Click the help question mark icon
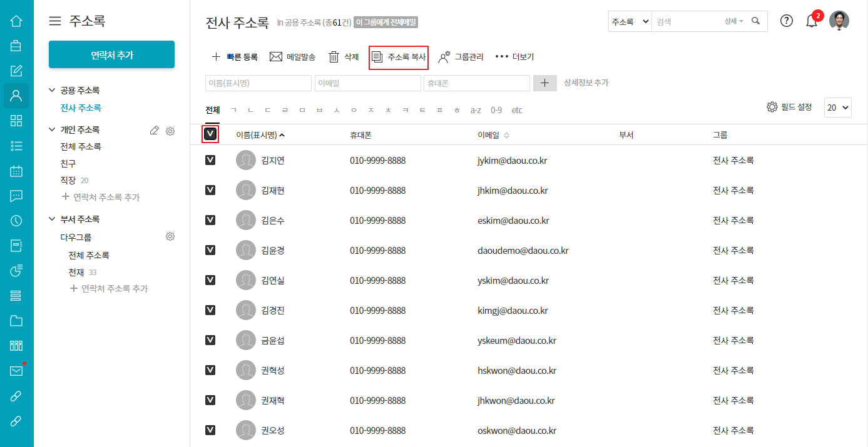The height and width of the screenshot is (447, 868). coord(787,21)
